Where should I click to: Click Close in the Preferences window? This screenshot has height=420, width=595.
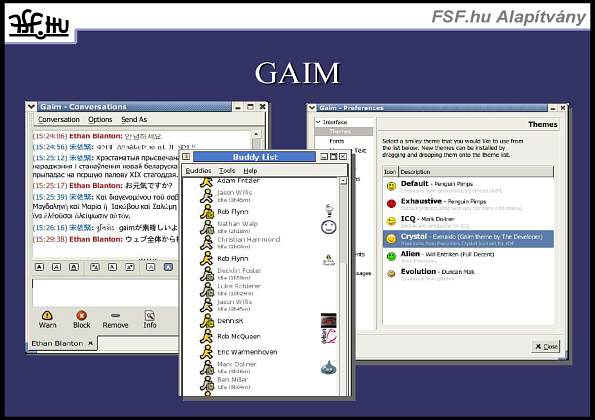coord(546,346)
